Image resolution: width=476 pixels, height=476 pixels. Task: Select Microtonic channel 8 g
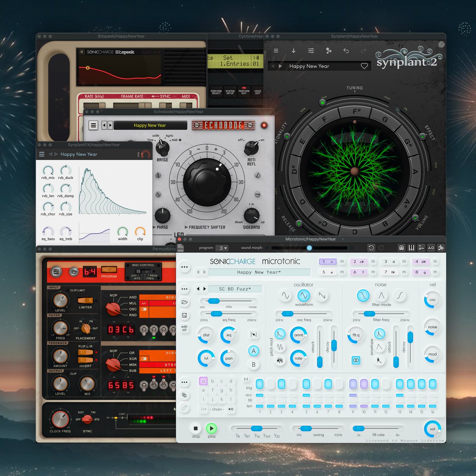click(x=420, y=272)
